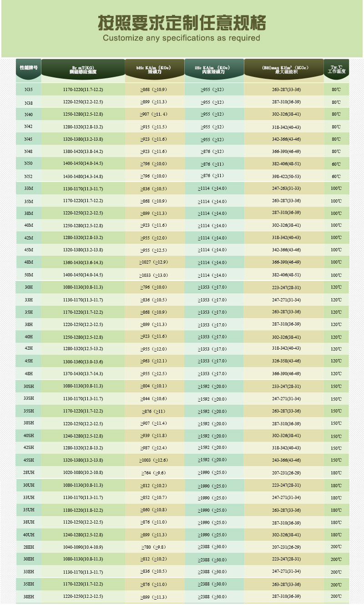Click the iHc 内禀矫顽力 column header

(x=214, y=70)
